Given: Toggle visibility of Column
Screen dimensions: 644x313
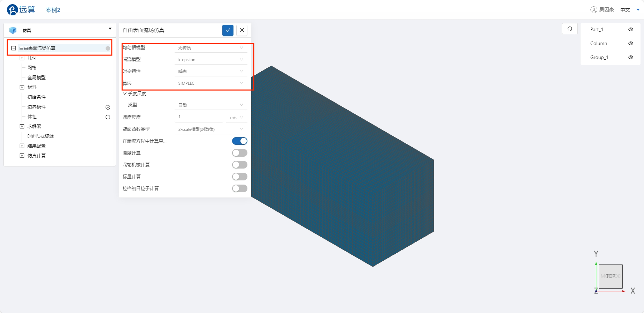Looking at the screenshot, I should (631, 43).
